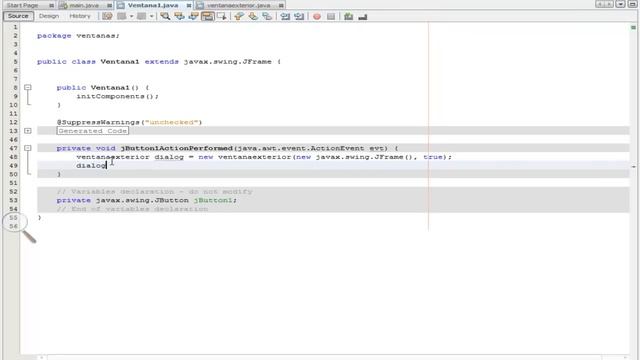The width and height of the screenshot is (640, 360).
Task: Click the current-line mark in the right error stripe
Action: coord(633,167)
